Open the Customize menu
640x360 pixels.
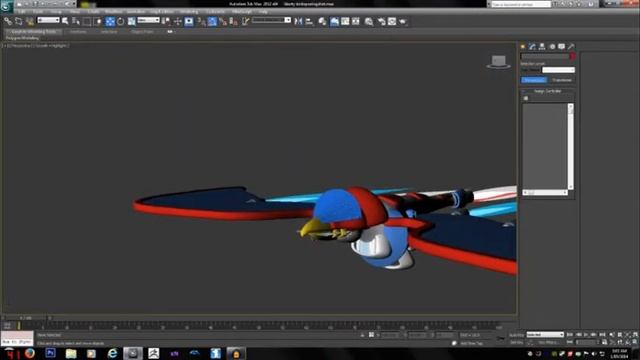(x=215, y=11)
